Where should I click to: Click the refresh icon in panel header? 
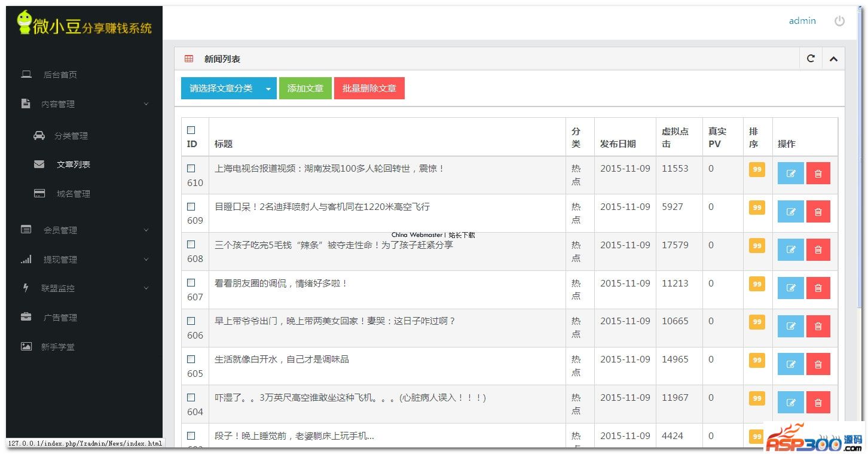[811, 59]
